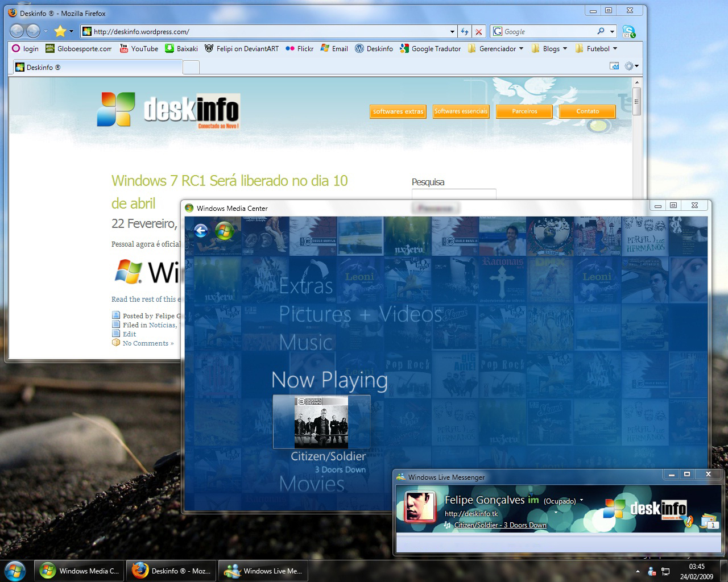Image resolution: width=728 pixels, height=582 pixels.
Task: Switch to Firefox Deskinfo taskbar button
Action: click(171, 571)
